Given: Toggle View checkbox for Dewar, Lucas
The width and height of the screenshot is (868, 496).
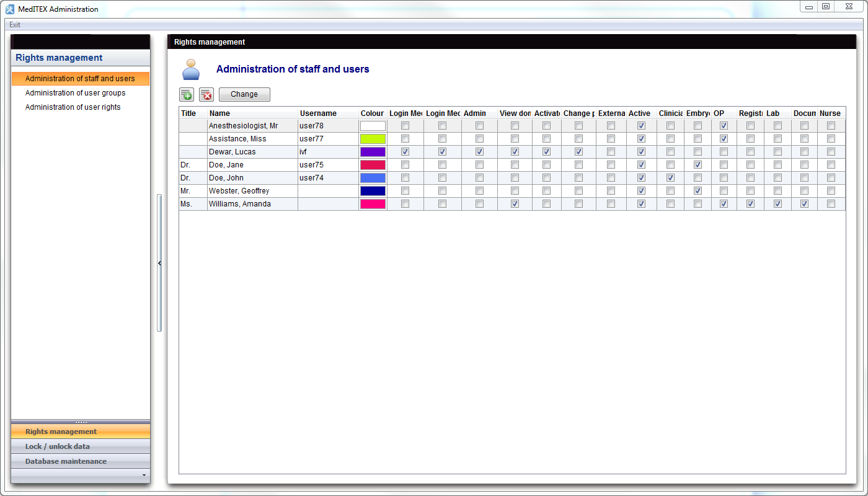Looking at the screenshot, I should tap(515, 152).
